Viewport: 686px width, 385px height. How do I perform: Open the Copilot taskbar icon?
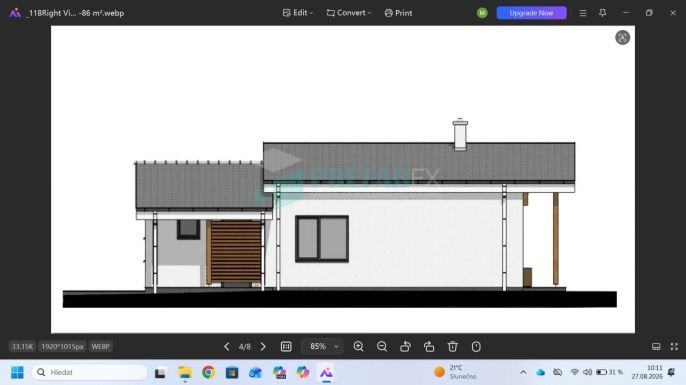tap(303, 373)
